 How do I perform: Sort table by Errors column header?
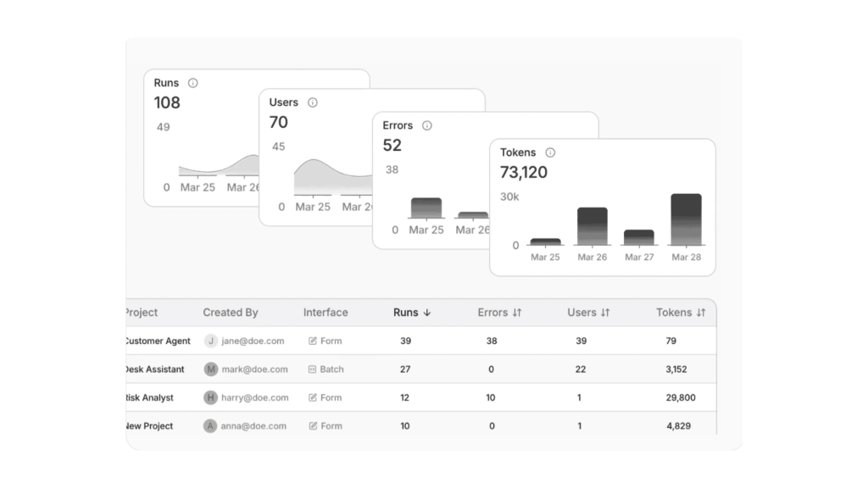(499, 313)
